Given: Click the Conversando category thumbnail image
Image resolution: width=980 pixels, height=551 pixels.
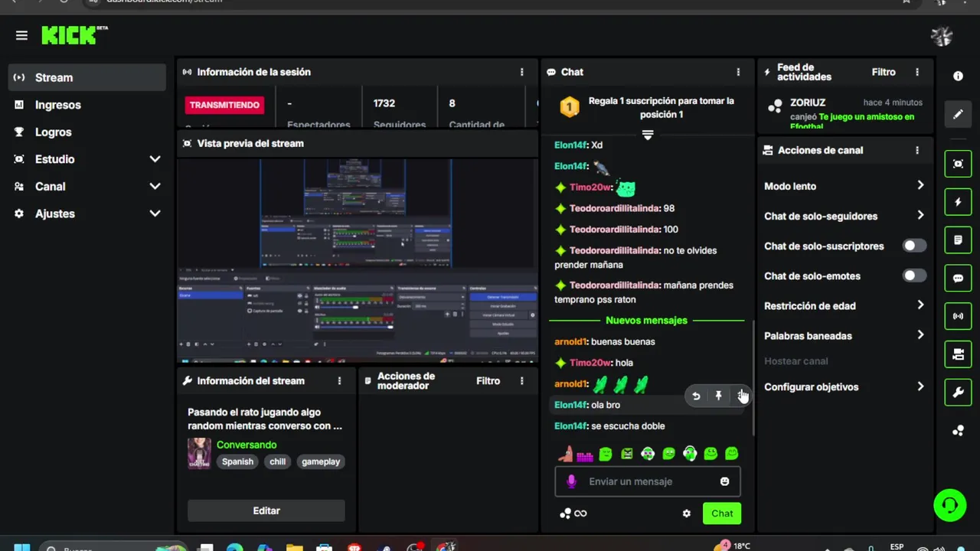Looking at the screenshot, I should (199, 453).
